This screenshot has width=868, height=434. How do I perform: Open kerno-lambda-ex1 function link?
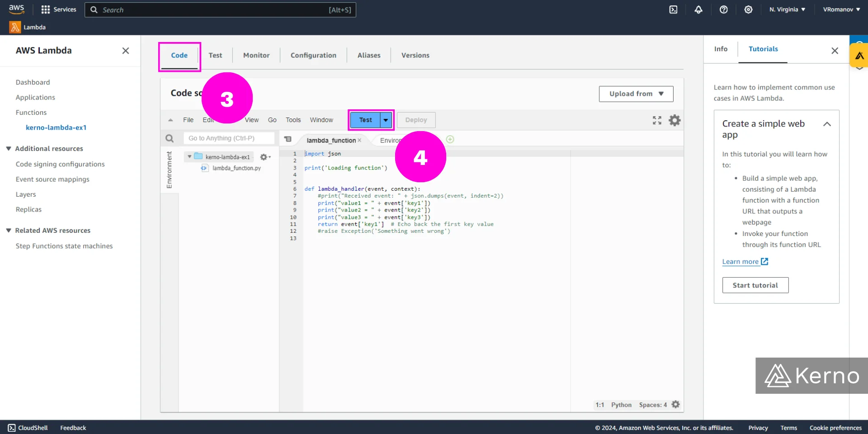(x=56, y=127)
